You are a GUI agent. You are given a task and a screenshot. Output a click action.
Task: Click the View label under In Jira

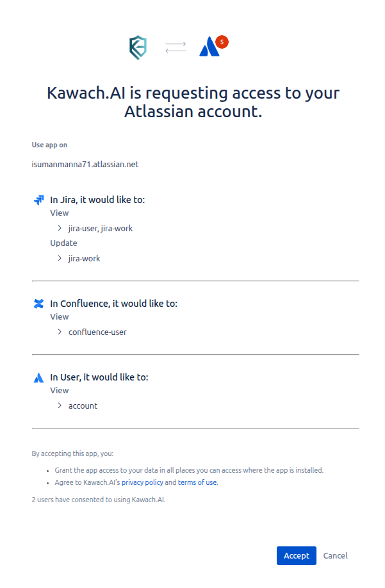(59, 213)
